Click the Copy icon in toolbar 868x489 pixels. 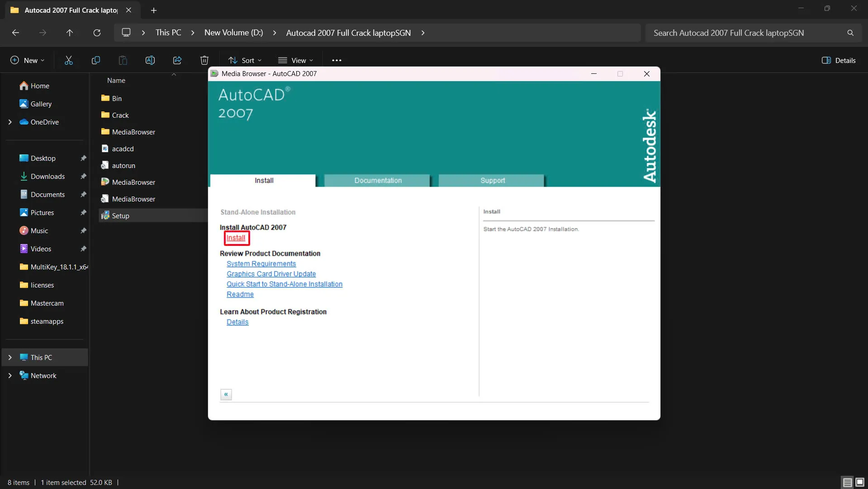click(x=96, y=60)
